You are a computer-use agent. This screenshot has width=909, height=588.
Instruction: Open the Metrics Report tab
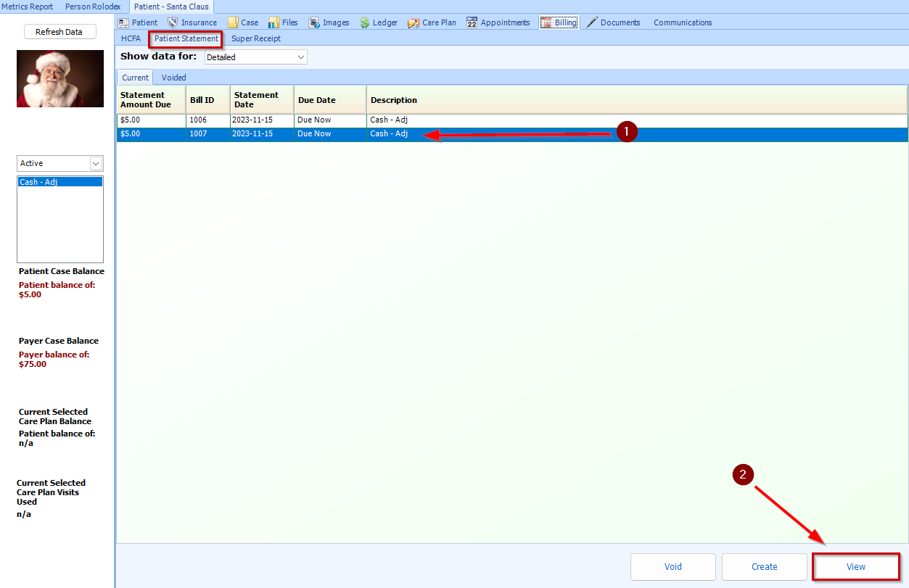pyautogui.click(x=28, y=7)
